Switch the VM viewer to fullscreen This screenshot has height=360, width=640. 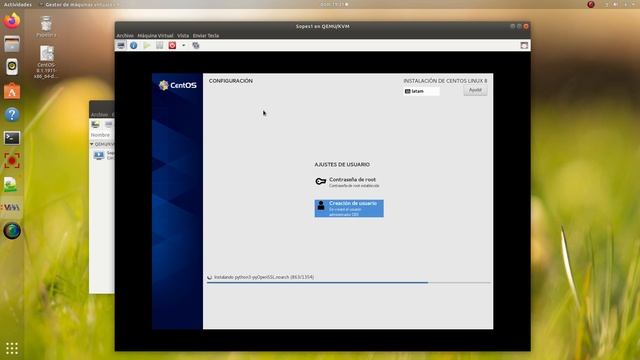click(524, 45)
